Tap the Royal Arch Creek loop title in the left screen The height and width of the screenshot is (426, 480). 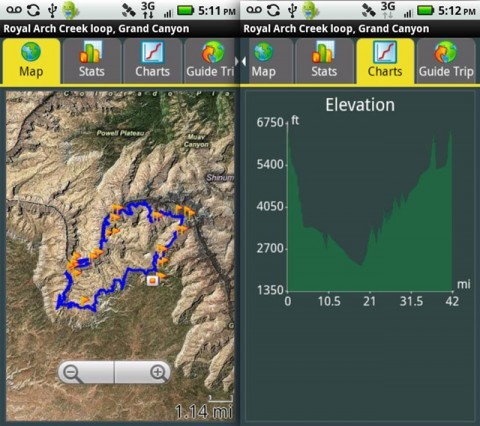(96, 29)
